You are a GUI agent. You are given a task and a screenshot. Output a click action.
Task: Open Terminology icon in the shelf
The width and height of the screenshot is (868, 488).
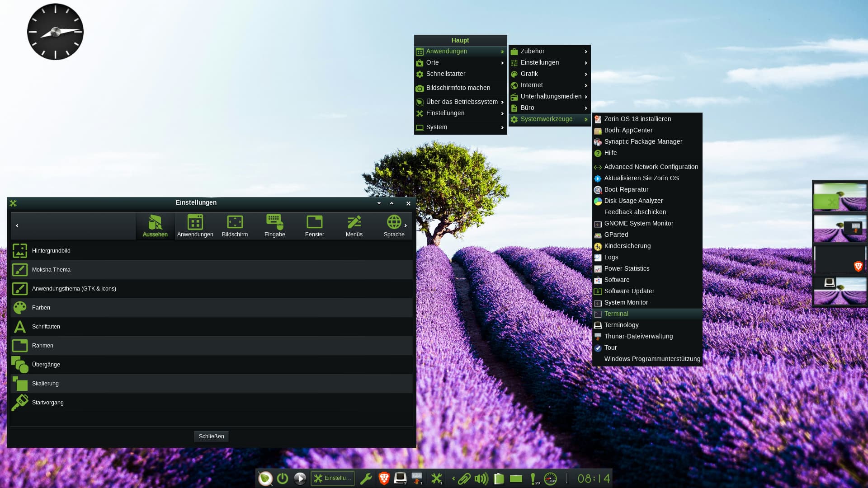point(400,478)
